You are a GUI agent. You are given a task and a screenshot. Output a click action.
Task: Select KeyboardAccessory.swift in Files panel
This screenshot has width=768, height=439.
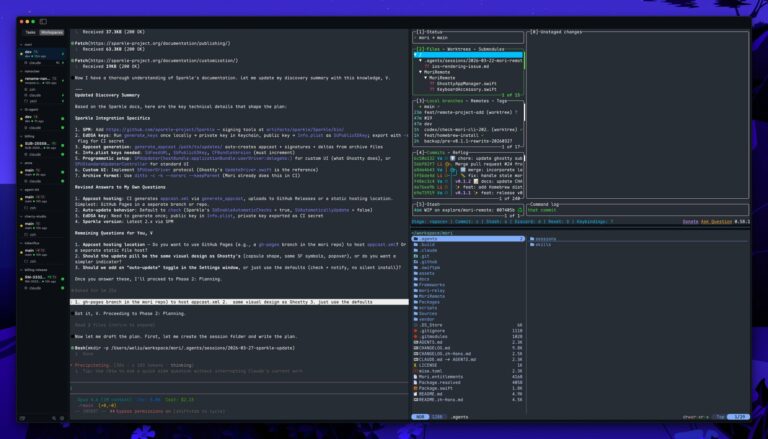click(469, 90)
